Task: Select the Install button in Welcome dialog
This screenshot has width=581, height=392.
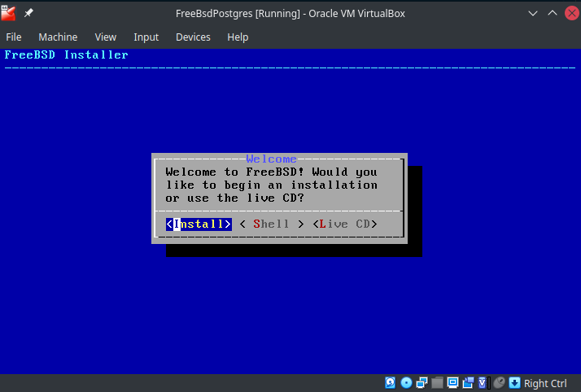Action: pyautogui.click(x=199, y=224)
